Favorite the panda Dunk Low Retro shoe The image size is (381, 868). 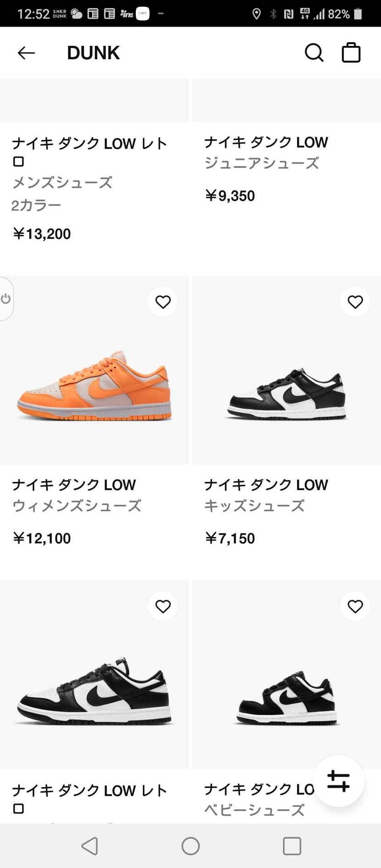click(x=162, y=606)
